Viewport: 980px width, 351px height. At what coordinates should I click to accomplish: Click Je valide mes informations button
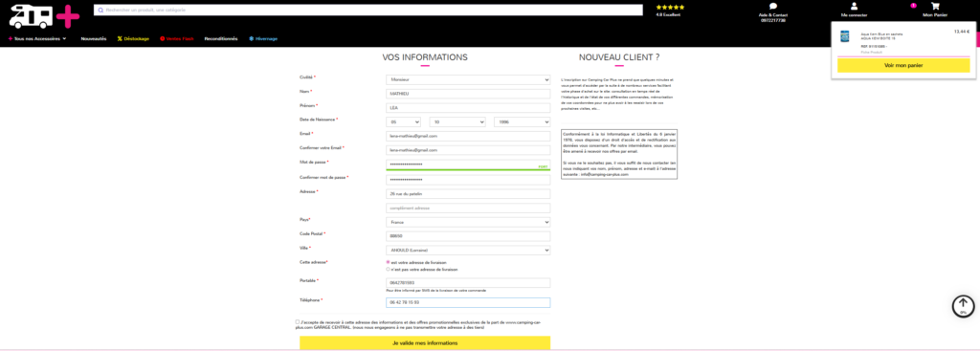[425, 343]
